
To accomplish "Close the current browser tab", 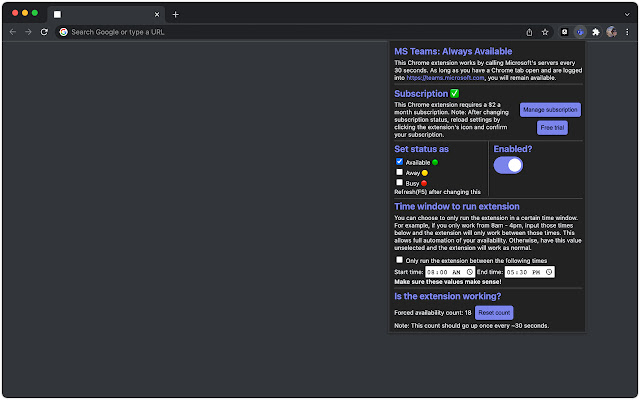I will click(x=157, y=15).
